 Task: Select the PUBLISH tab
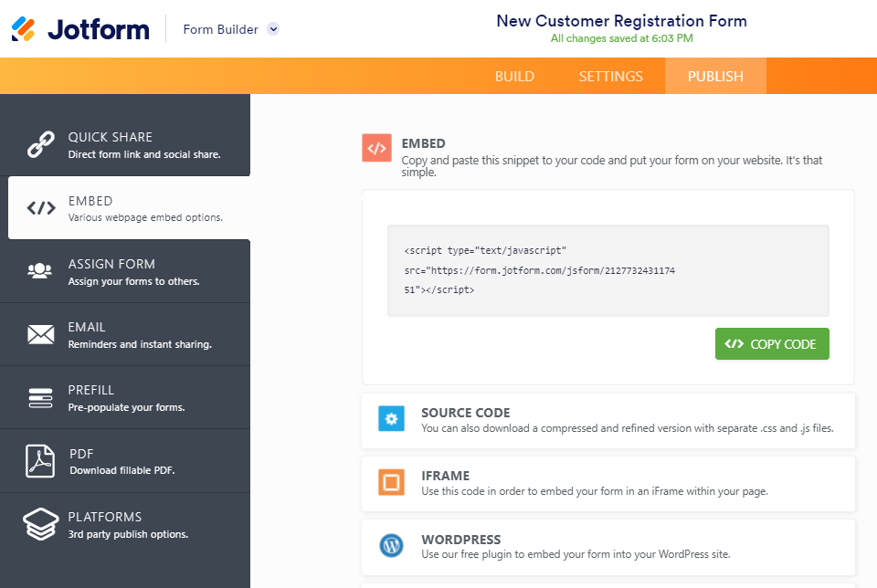click(715, 76)
